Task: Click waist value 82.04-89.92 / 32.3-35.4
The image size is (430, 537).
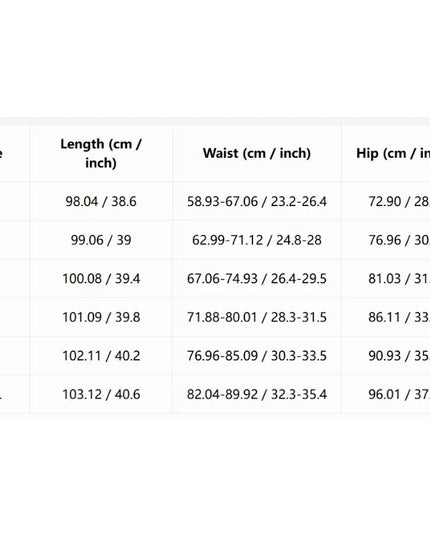Action: [257, 395]
